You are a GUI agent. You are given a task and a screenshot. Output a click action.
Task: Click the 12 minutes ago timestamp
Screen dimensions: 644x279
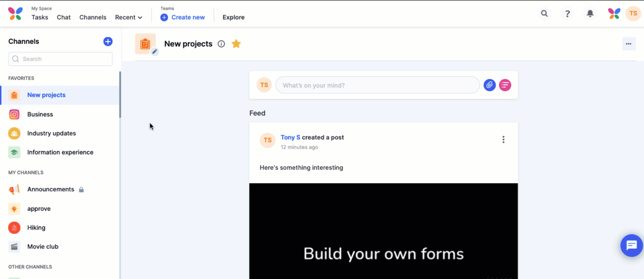[299, 148]
